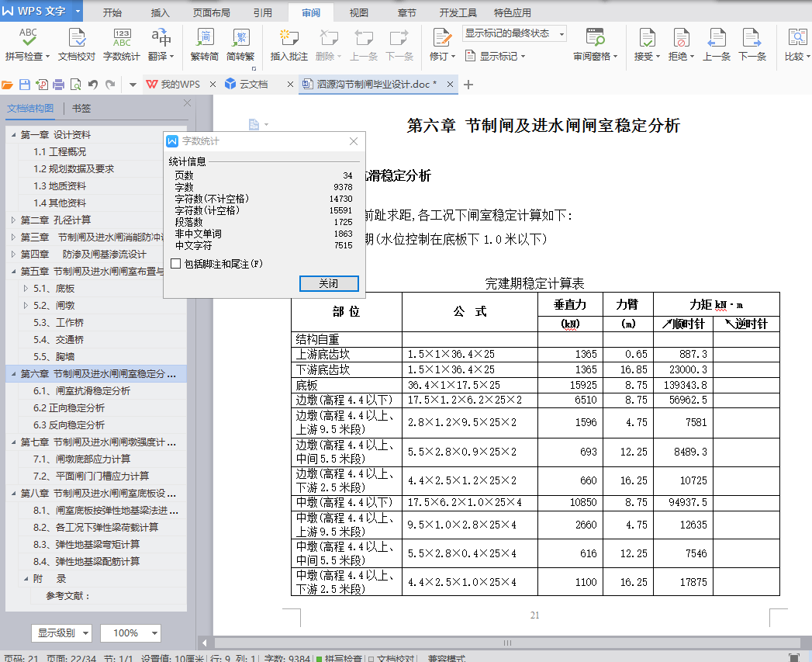Select 参考文献 in the outline
This screenshot has width=812, height=662.
pos(67,596)
